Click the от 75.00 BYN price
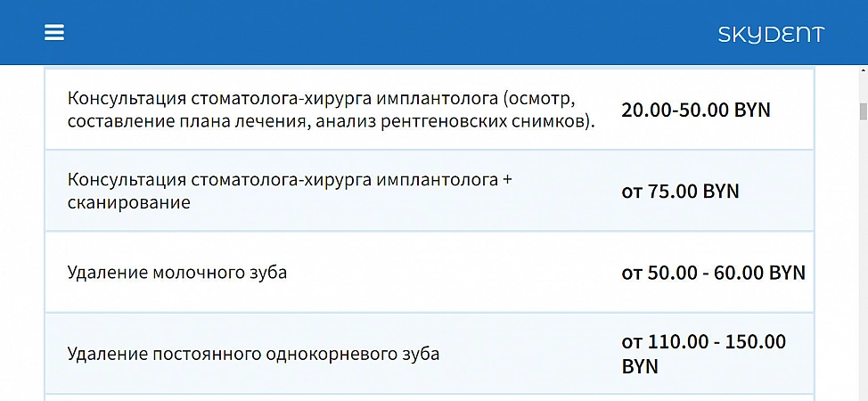Viewport: 868px width, 401px height. 680,192
